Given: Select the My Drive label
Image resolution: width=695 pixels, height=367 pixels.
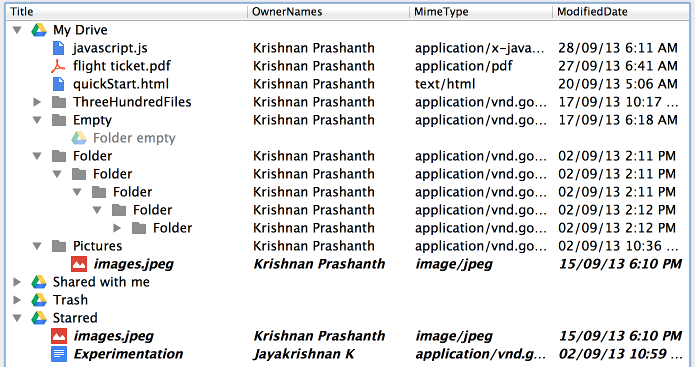Looking at the screenshot, I should [x=80, y=30].
